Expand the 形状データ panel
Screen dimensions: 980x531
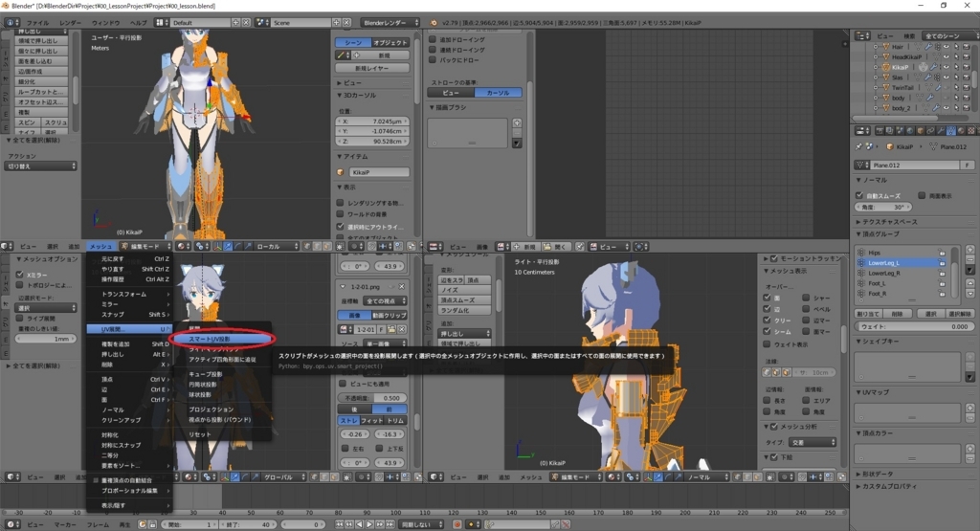point(875,475)
